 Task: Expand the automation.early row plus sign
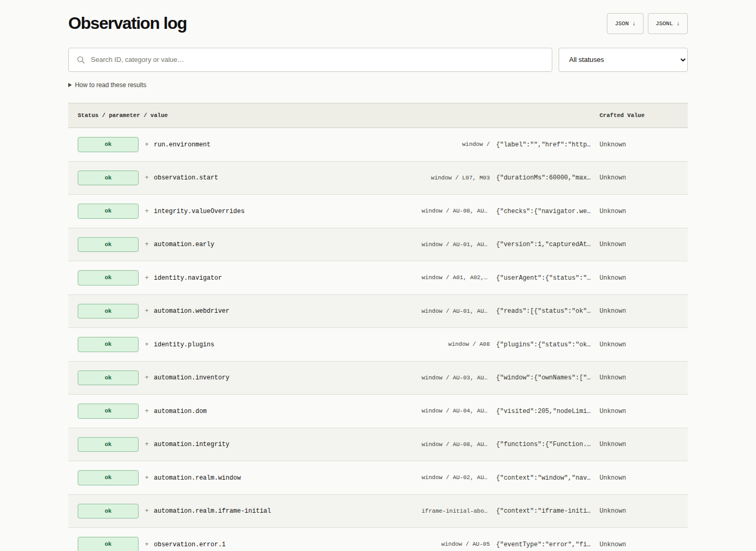[x=147, y=244]
